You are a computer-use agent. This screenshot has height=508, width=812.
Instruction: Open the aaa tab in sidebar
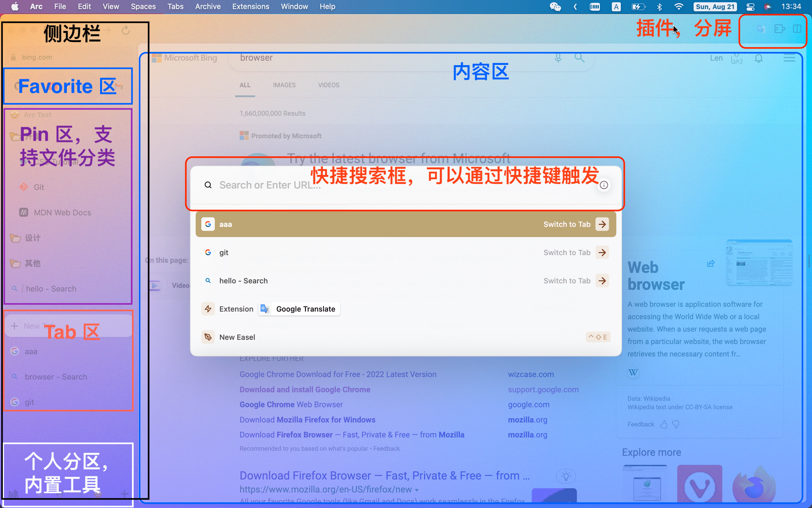pos(69,351)
